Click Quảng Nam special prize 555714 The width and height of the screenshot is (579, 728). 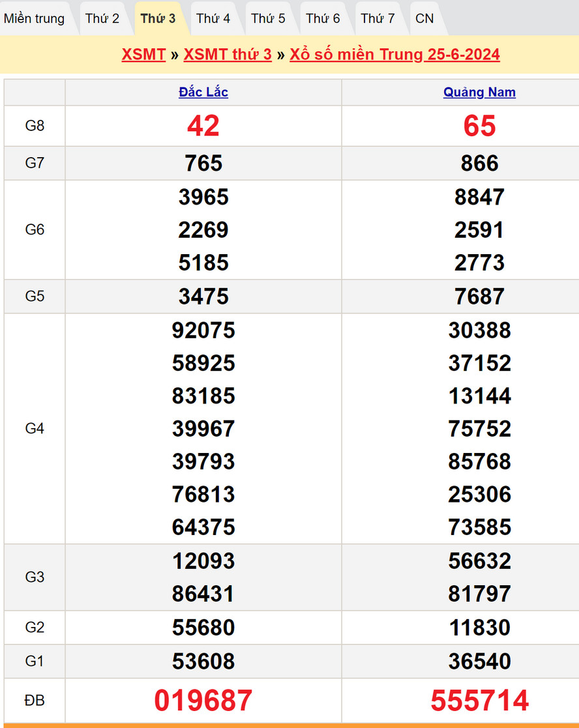click(x=479, y=701)
